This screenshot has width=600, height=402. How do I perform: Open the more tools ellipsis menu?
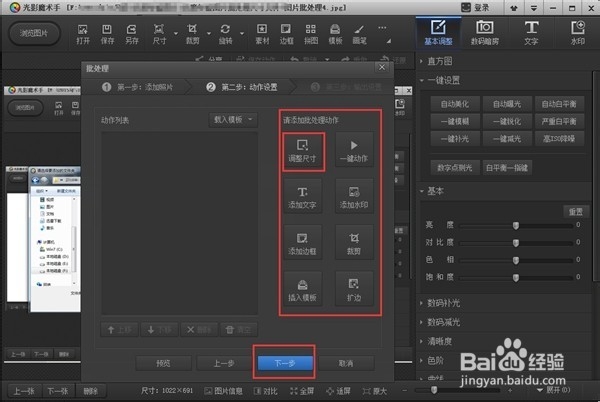382,28
